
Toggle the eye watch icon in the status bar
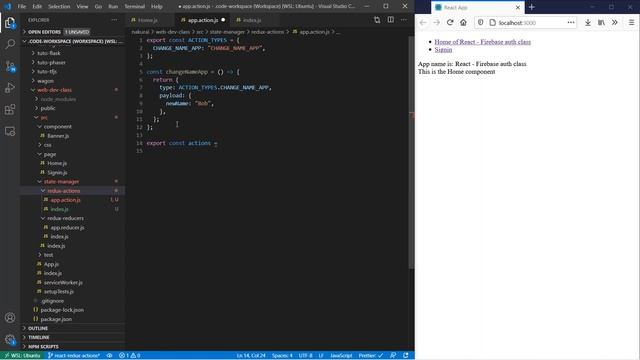click(109, 356)
